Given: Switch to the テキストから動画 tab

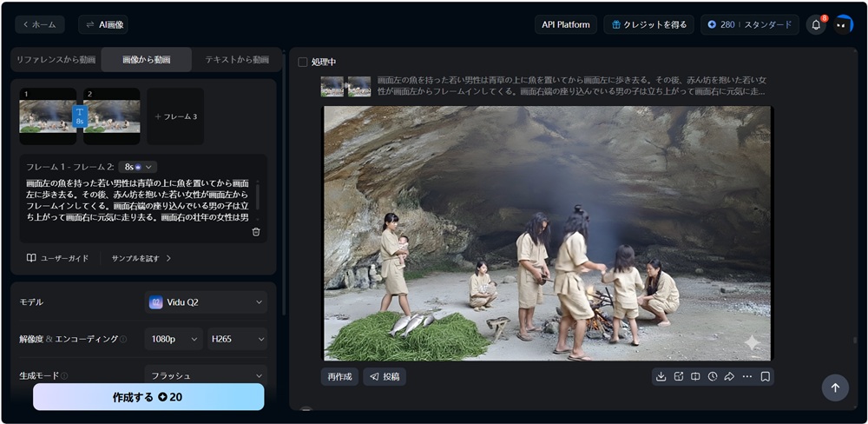Looking at the screenshot, I should pyautogui.click(x=236, y=60).
